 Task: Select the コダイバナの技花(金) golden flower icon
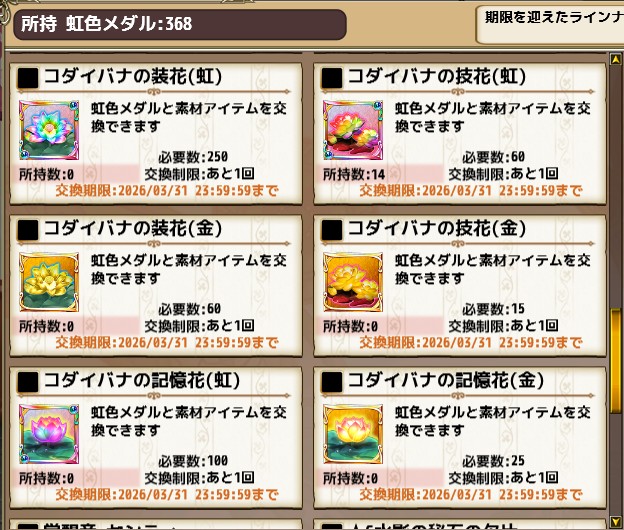[x=353, y=282]
